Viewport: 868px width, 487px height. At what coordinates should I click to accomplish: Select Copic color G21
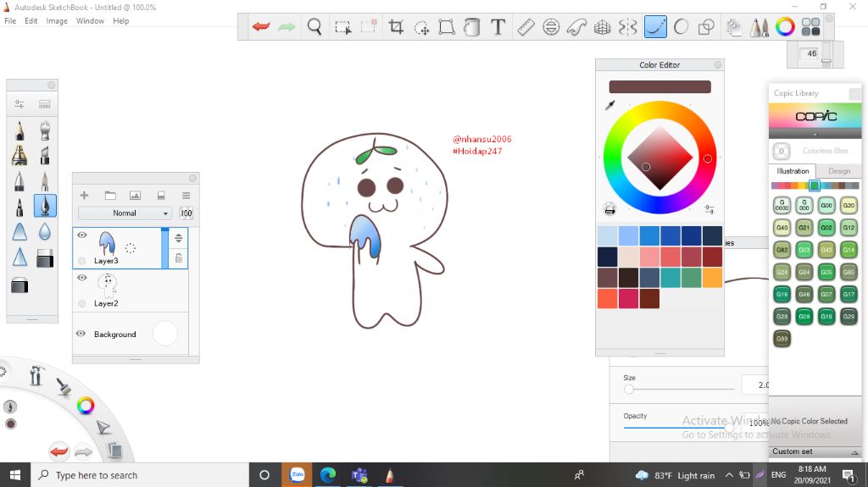804,228
